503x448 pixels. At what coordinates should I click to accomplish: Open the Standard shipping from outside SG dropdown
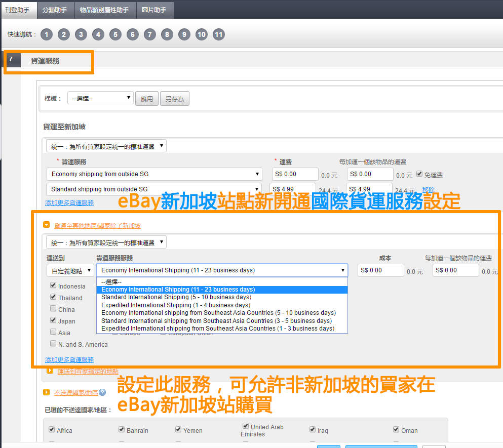(154, 189)
